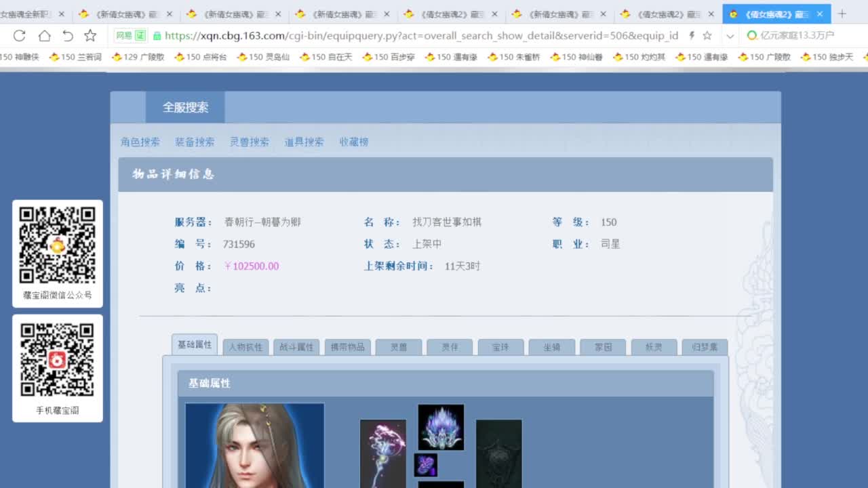Click the lightning speed-mode icon in address bar
This screenshot has height=488, width=868.
tap(692, 36)
